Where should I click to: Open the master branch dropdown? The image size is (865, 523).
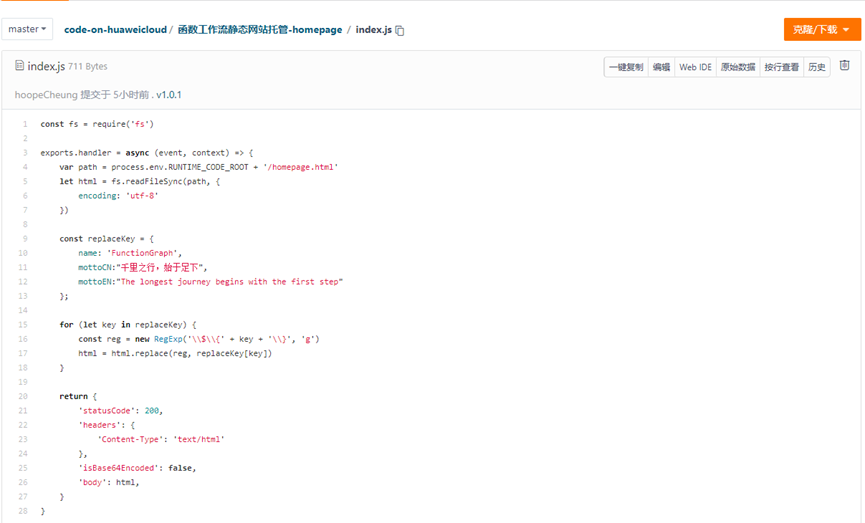[27, 29]
